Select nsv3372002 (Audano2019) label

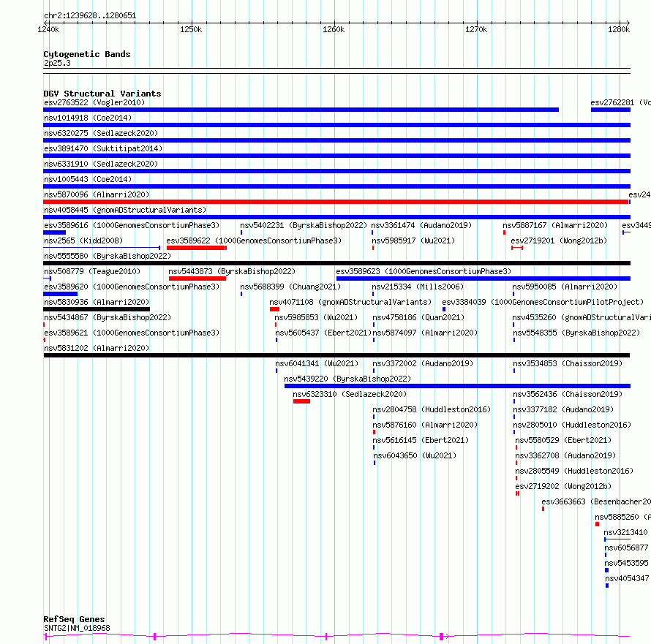[423, 363]
